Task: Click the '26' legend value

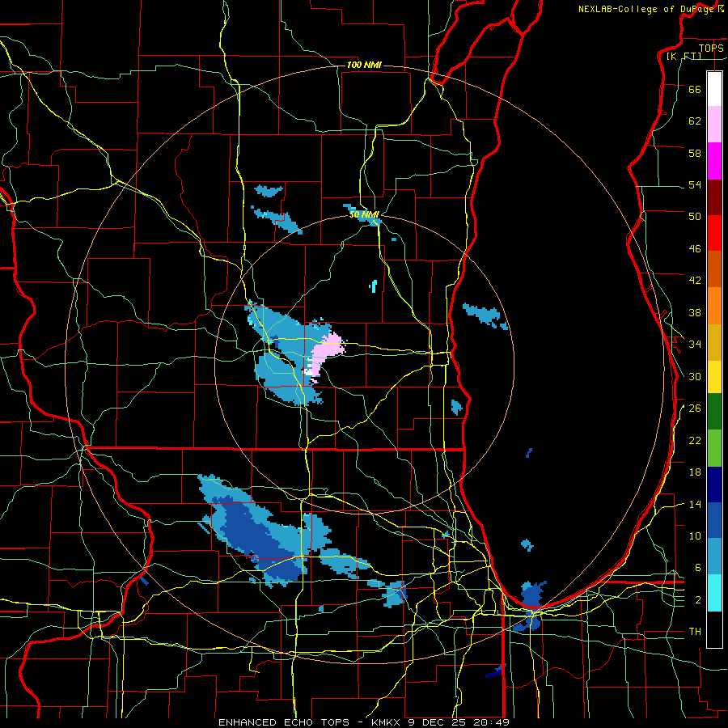Action: 695,408
